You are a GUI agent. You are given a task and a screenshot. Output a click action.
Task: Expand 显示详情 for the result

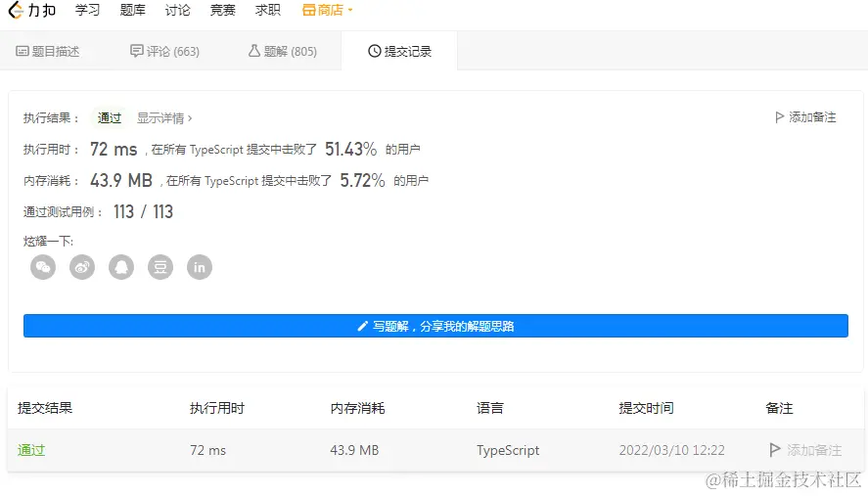click(164, 118)
